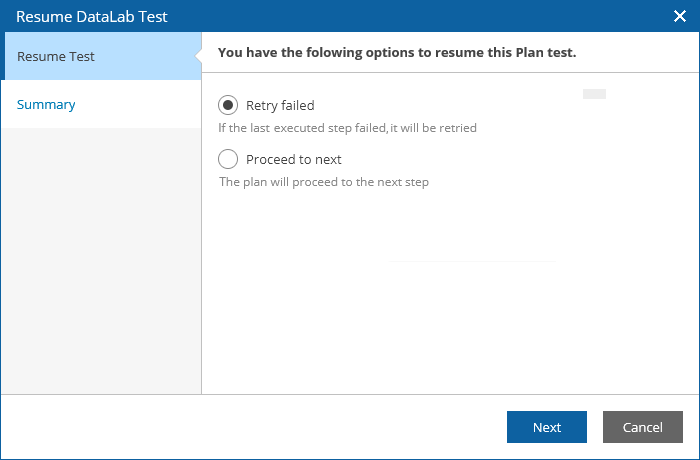Click the 'it will be retried' description
Image resolution: width=700 pixels, height=460 pixels.
(x=347, y=128)
